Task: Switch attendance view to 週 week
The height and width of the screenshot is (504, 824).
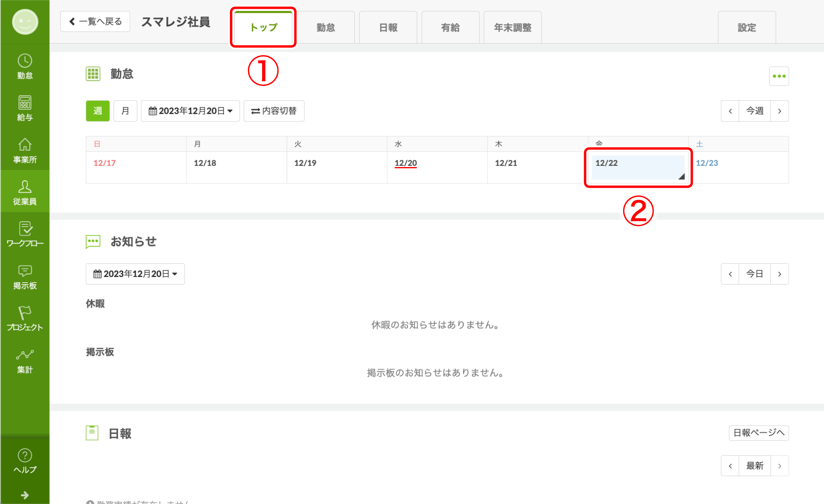Action: 98,111
